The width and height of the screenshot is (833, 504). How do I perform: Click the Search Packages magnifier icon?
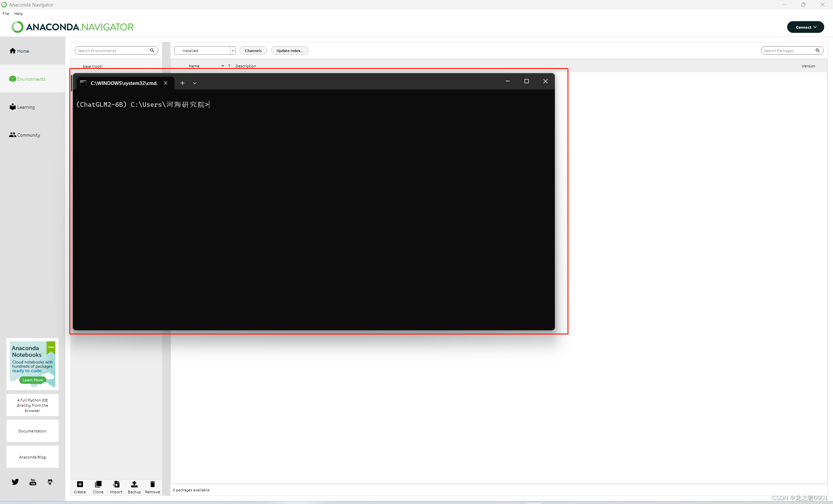[817, 50]
